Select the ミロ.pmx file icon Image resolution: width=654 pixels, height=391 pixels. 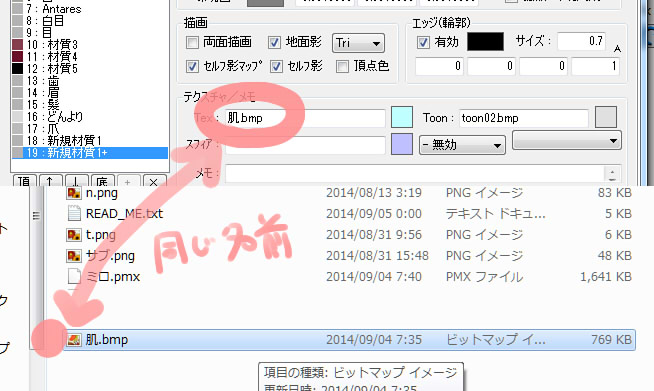[x=74, y=277]
